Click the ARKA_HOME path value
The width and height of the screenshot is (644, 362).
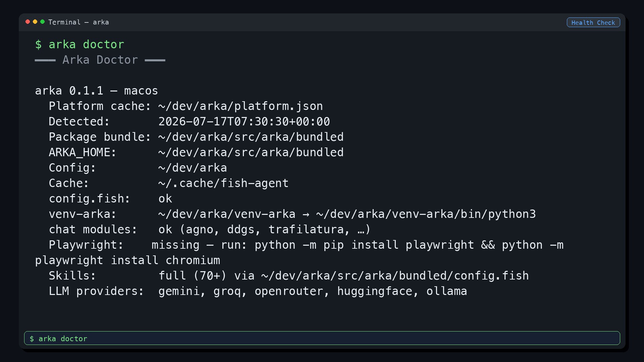(x=251, y=152)
